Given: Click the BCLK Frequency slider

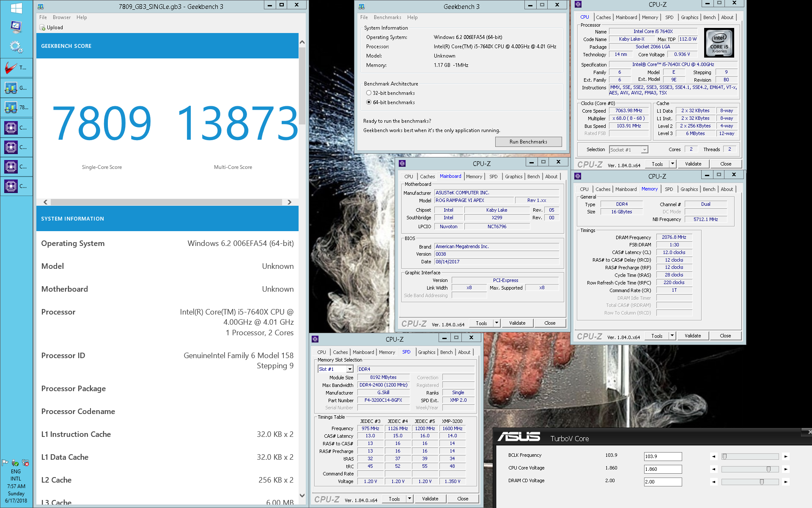Looking at the screenshot, I should click(x=750, y=456).
